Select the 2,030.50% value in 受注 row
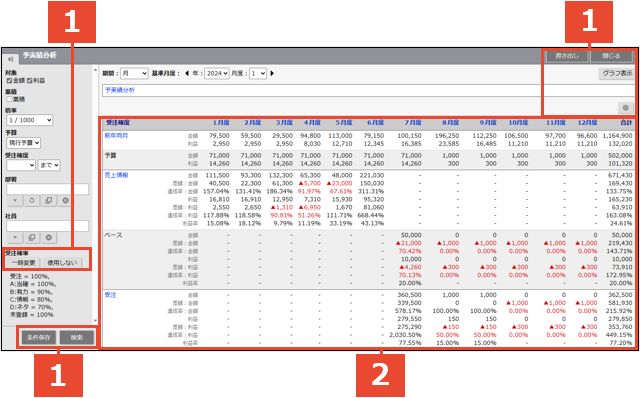Image resolution: width=640 pixels, height=398 pixels. pyautogui.click(x=405, y=335)
